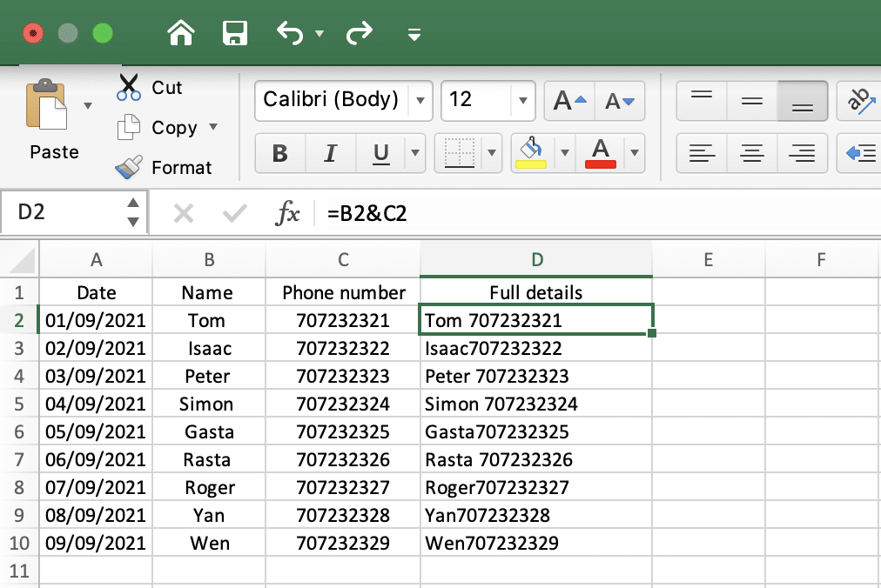The width and height of the screenshot is (881, 588).
Task: Align text to middle of cell
Action: click(x=752, y=101)
